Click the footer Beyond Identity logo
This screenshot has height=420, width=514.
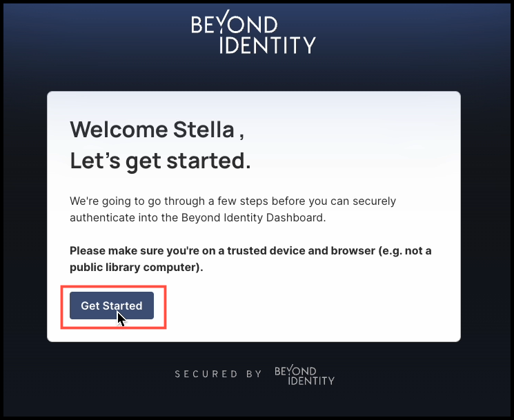(x=304, y=375)
